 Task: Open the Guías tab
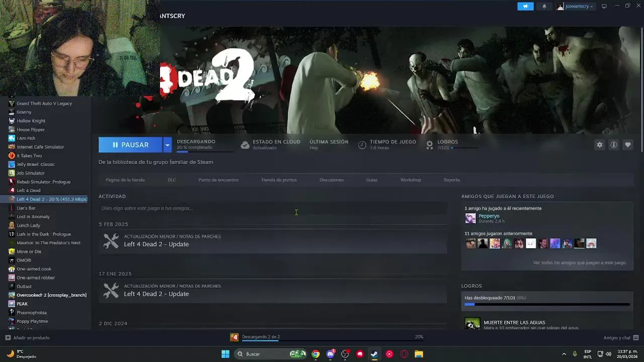tap(372, 180)
